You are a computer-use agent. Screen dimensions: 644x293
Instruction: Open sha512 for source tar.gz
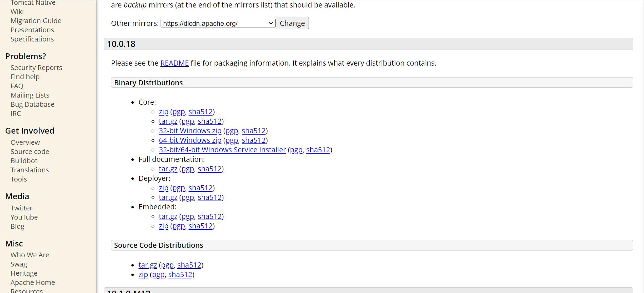pos(189,265)
